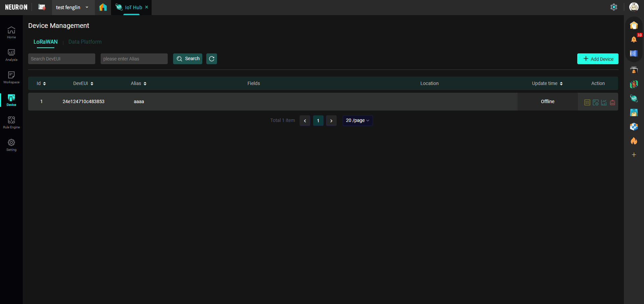Sort table by Id column

pyautogui.click(x=41, y=83)
